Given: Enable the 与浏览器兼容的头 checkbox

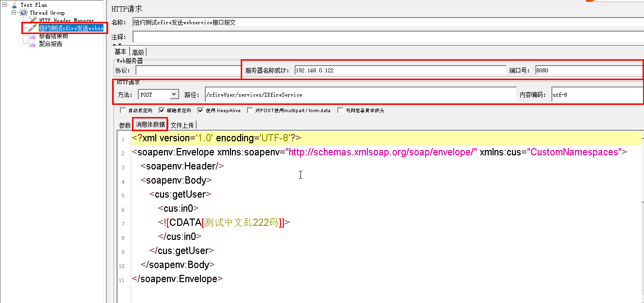Looking at the screenshot, I should tap(340, 110).
